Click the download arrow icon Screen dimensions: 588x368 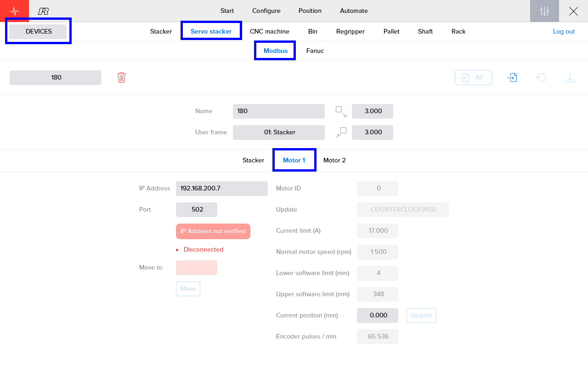coord(570,77)
